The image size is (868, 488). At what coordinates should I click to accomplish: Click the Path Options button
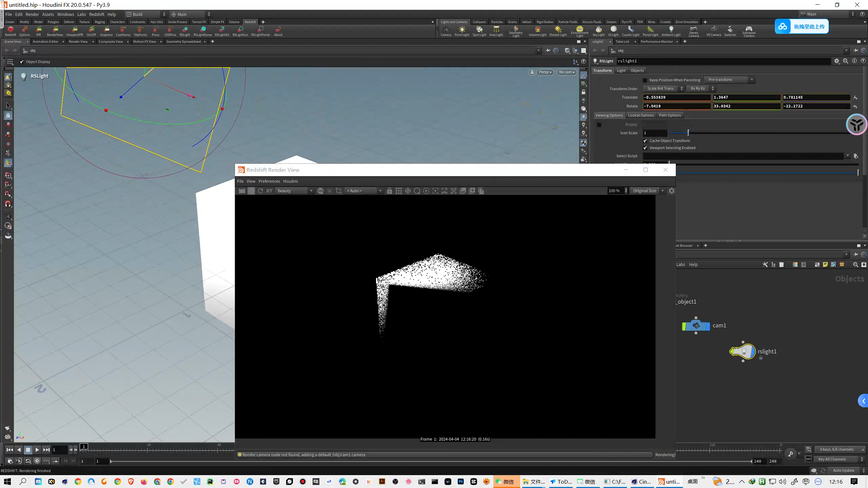tap(670, 115)
